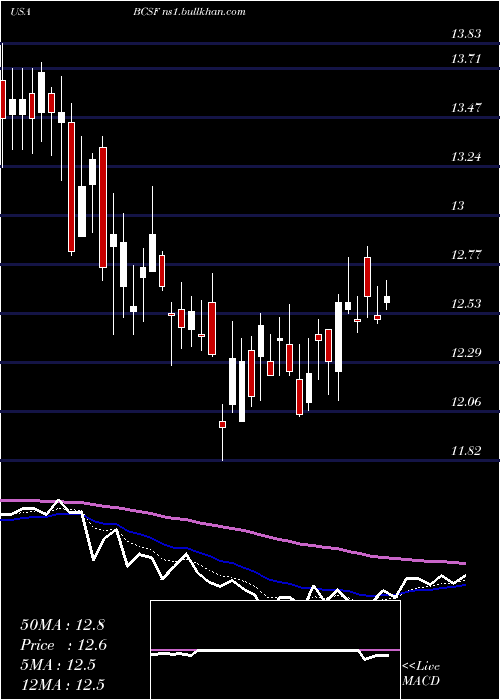Screen dimensions: 500x700
Task: Click inside the MACD inset chart box
Action: (275, 650)
